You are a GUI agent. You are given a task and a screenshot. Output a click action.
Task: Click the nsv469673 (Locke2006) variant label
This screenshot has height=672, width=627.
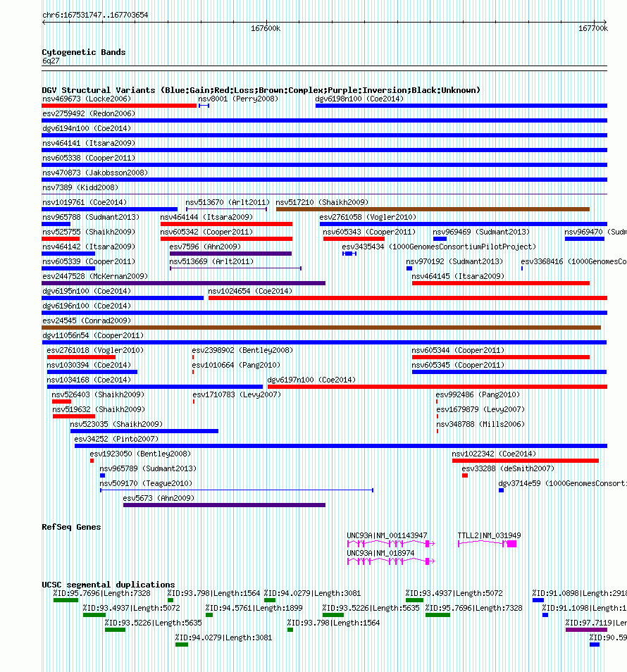(x=87, y=99)
